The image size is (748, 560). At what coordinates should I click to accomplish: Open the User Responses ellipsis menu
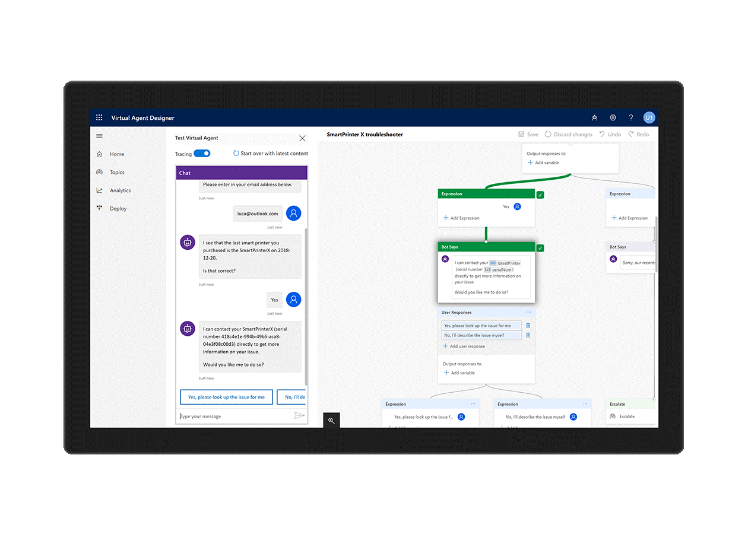(x=529, y=312)
